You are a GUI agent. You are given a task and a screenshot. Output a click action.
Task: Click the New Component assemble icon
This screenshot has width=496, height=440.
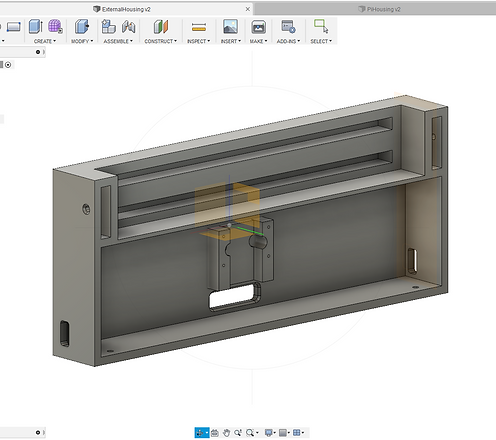pyautogui.click(x=108, y=27)
